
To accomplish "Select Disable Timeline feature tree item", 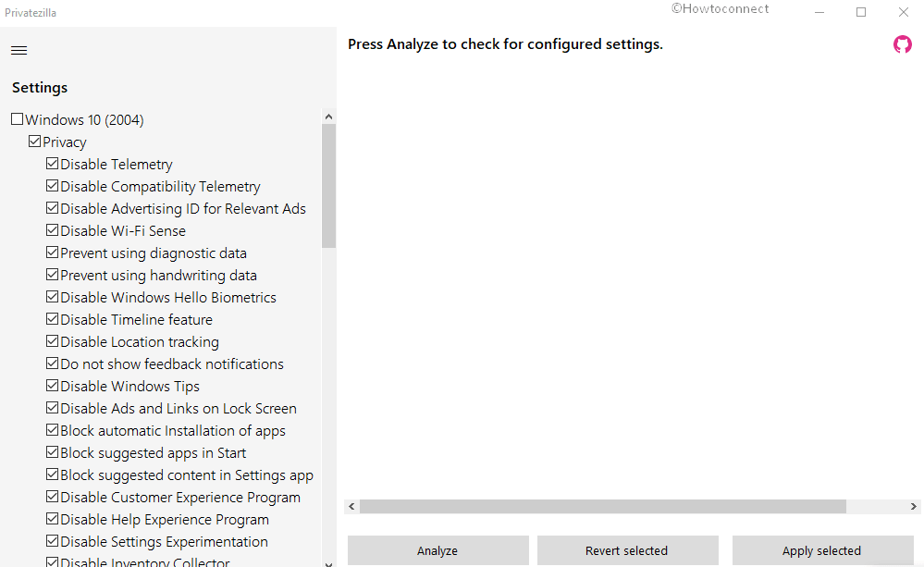I will [136, 320].
